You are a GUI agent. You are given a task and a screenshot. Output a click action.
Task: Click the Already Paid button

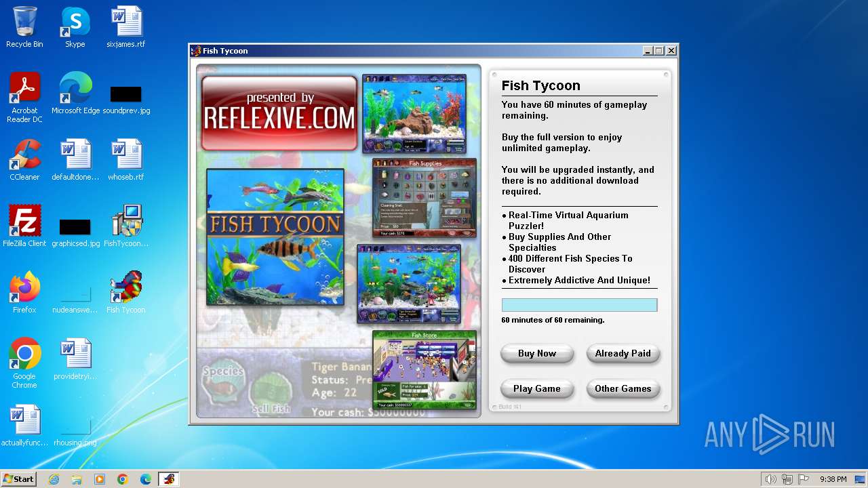click(x=623, y=354)
